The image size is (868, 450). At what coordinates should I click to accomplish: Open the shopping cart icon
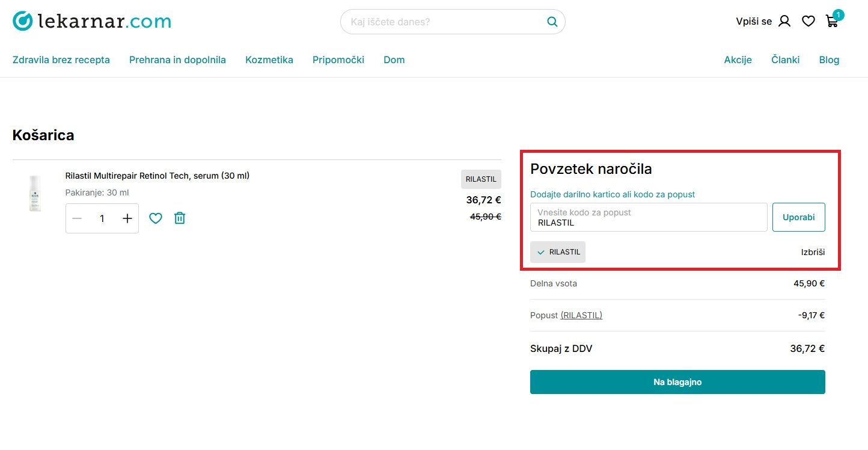pyautogui.click(x=832, y=22)
